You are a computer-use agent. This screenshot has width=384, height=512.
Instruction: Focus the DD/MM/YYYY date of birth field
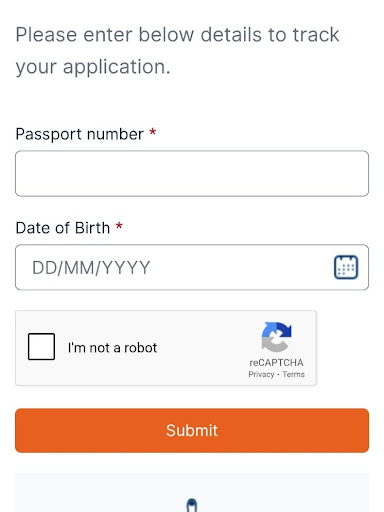click(192, 267)
